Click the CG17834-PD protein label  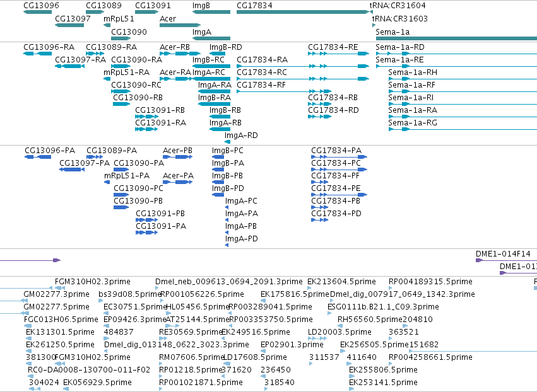pyautogui.click(x=336, y=214)
